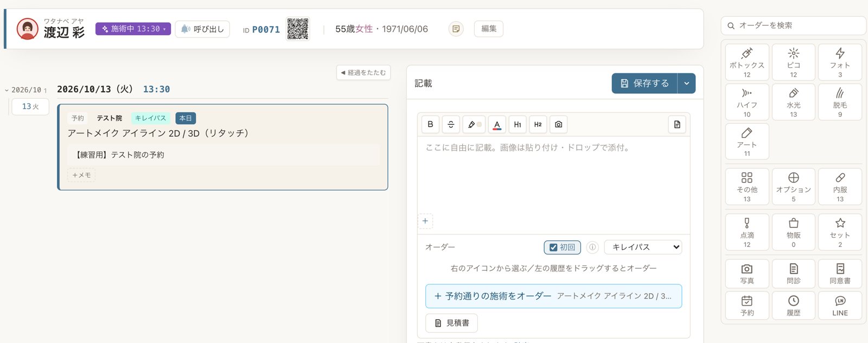Select the 点滴 drip order icon
868x343 pixels.
point(747,232)
